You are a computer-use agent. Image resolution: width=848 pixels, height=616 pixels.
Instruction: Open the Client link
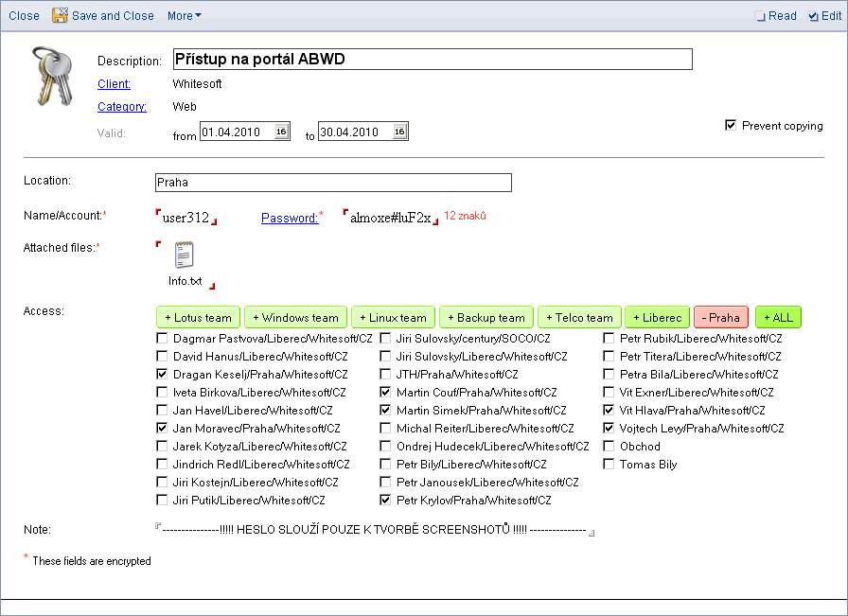point(114,84)
